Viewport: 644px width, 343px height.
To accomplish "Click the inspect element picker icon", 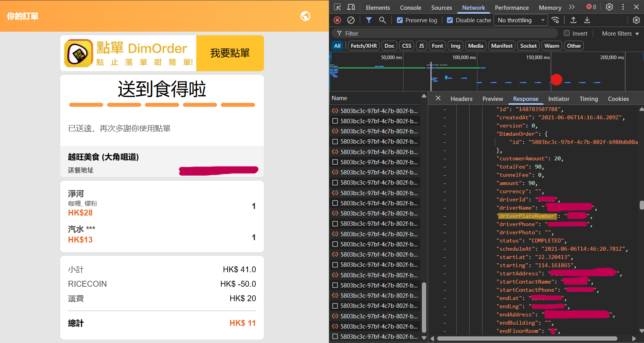I will tap(337, 7).
